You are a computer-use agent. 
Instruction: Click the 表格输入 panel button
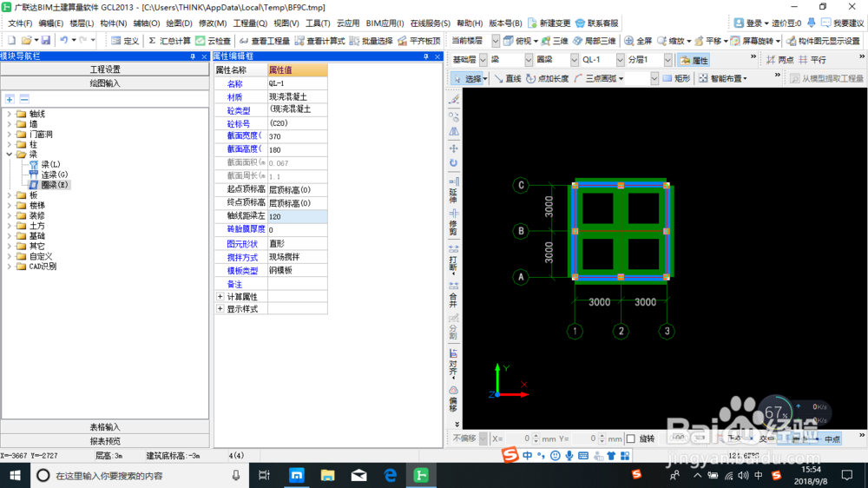point(105,427)
